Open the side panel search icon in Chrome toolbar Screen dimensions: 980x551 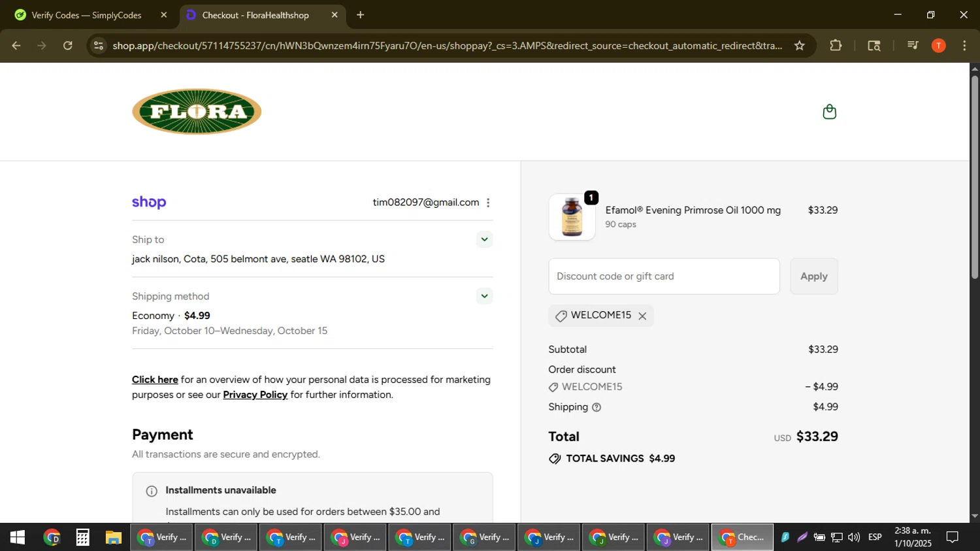point(874,46)
